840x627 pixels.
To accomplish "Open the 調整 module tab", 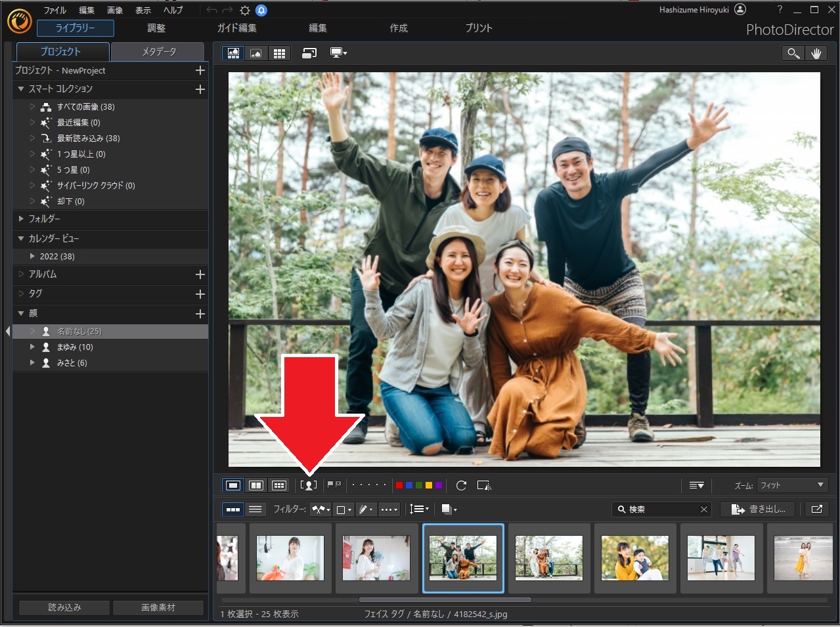I will tap(156, 28).
